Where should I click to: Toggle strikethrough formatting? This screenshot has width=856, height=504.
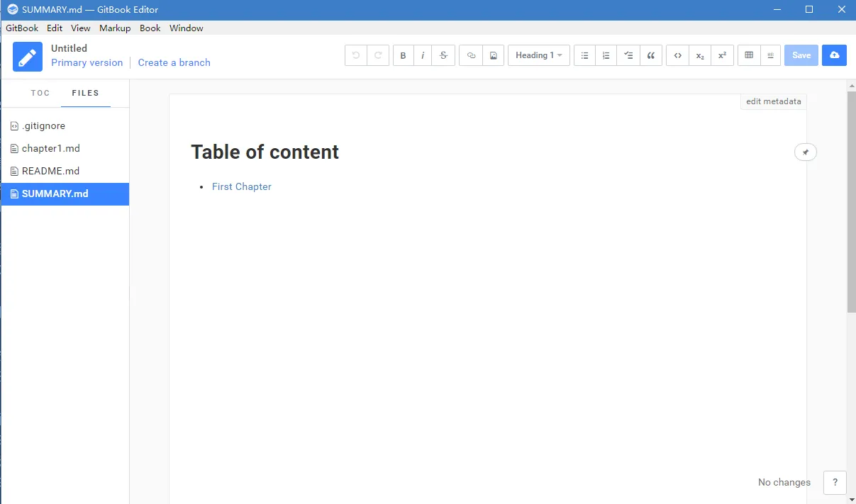pyautogui.click(x=443, y=55)
